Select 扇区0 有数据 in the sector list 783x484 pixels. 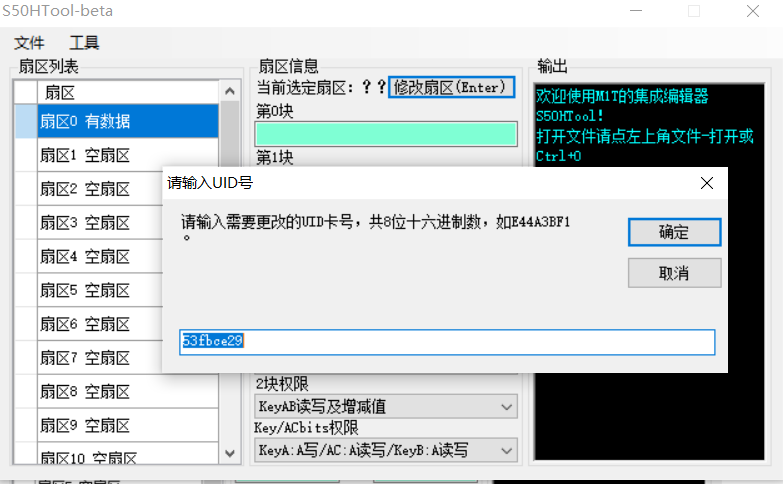tap(128, 121)
